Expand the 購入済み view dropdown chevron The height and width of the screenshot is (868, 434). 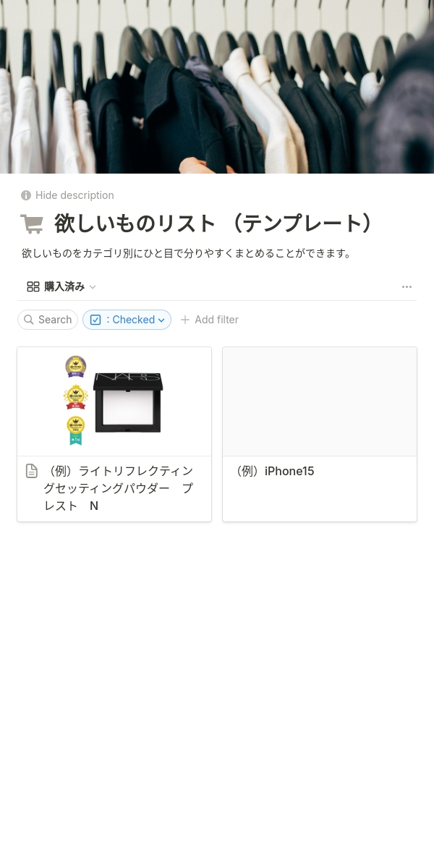93,287
